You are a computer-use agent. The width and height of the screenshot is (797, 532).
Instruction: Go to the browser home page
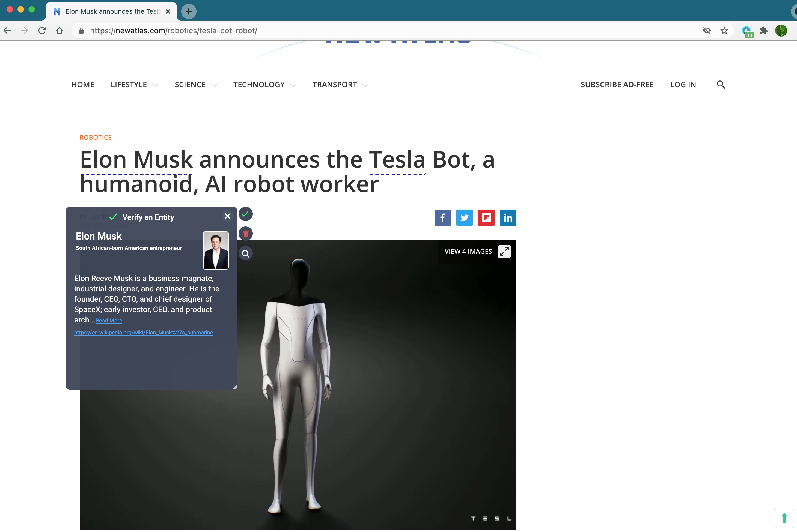60,31
